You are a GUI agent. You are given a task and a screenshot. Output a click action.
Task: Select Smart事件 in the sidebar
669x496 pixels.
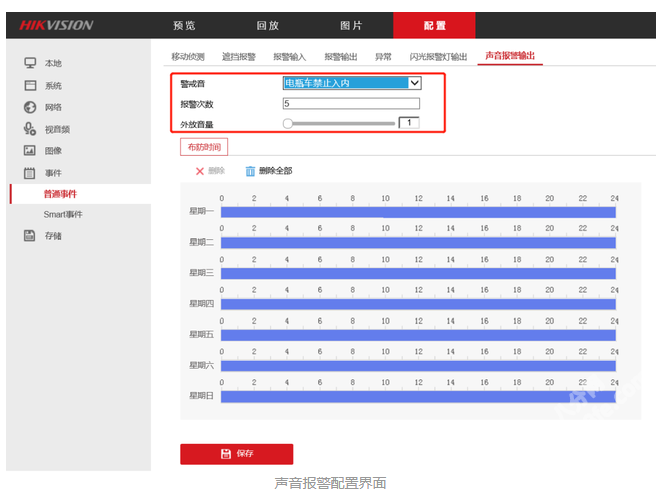pyautogui.click(x=63, y=215)
